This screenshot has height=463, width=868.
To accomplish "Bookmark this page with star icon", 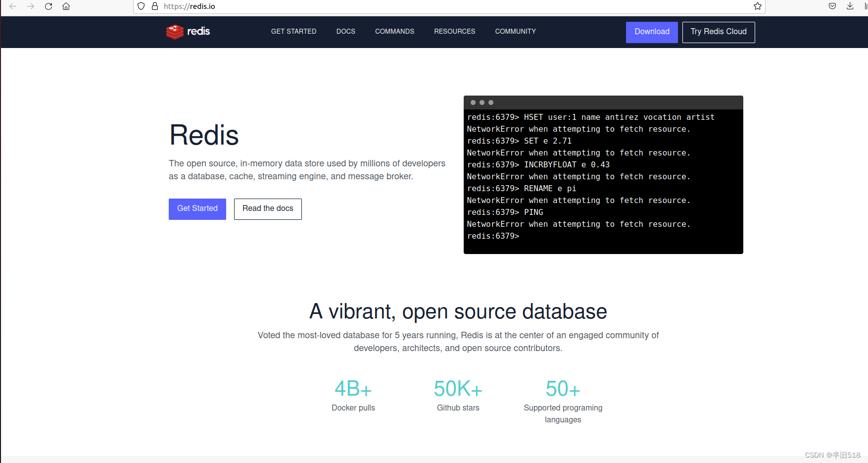I will 758,6.
